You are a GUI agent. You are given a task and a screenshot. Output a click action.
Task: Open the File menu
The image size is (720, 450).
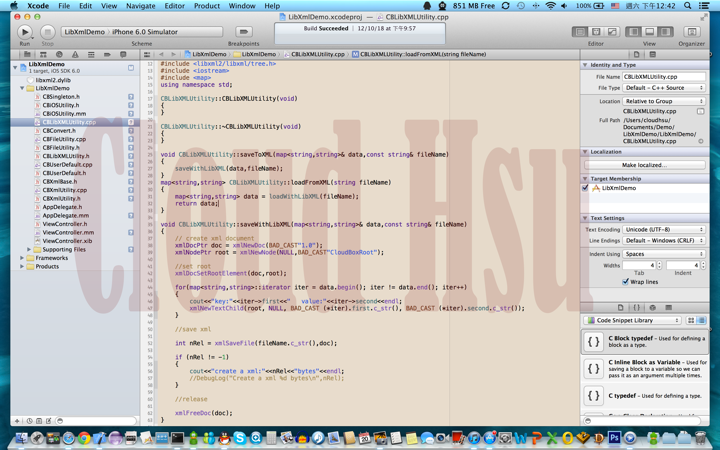(x=64, y=6)
